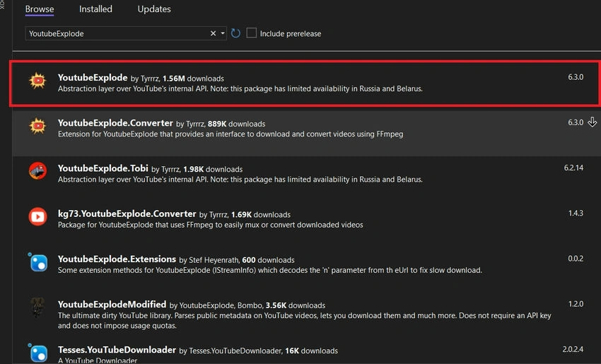
Task: Click the 16K downloads count
Action: pyautogui.click(x=312, y=351)
